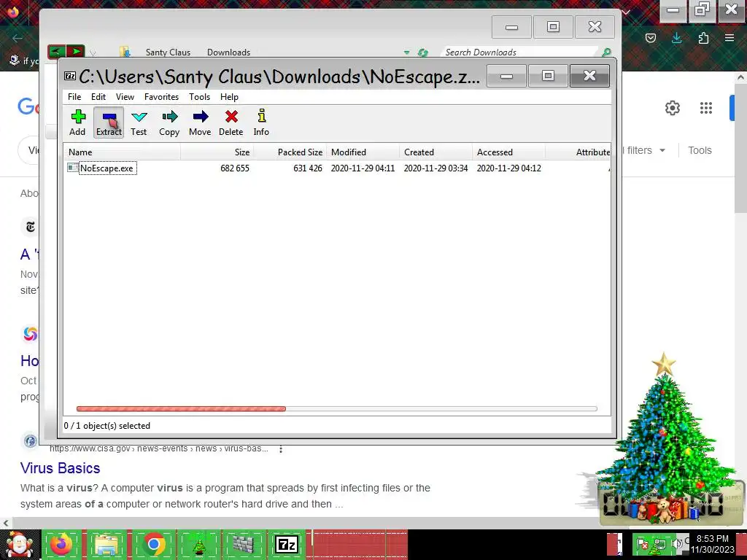Open the Firefox hamburger menu
747x560 pixels.
729,38
